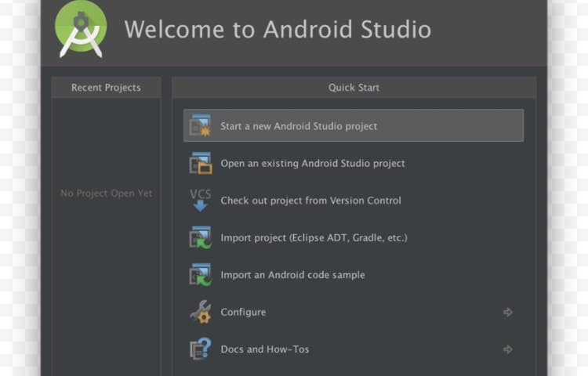Click the Import Android code sample icon
This screenshot has height=376, width=588.
tap(201, 275)
